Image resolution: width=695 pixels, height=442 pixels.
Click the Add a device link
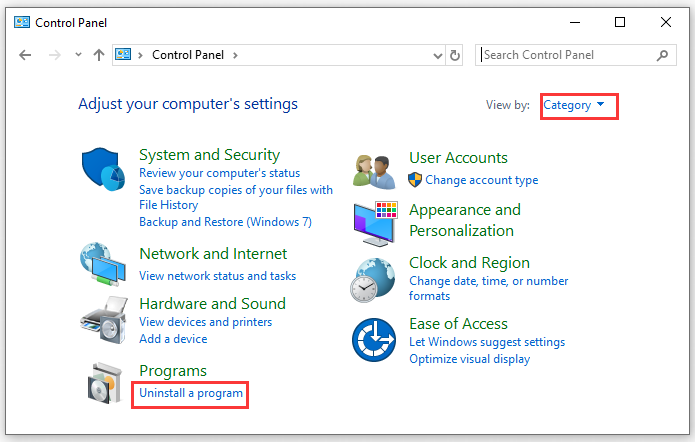(x=173, y=339)
